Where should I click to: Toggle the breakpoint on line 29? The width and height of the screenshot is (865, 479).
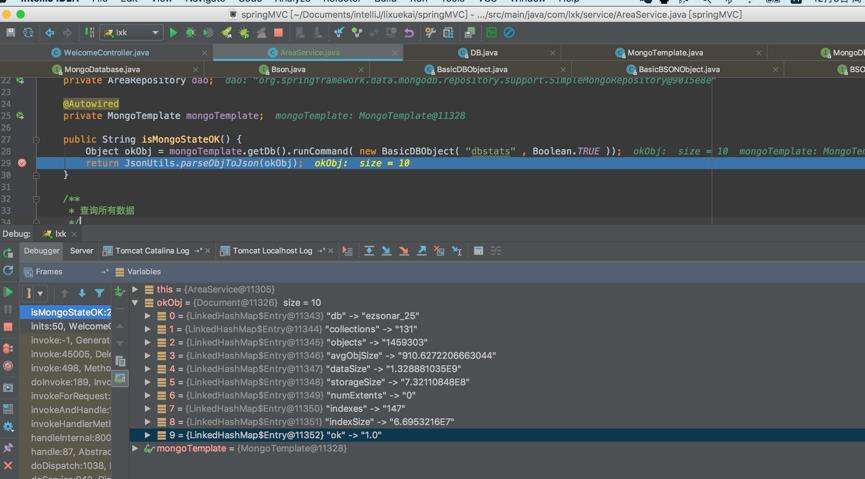coord(22,163)
